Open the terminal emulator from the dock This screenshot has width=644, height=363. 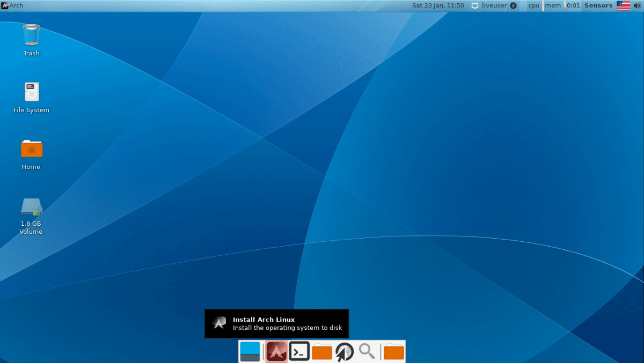click(299, 352)
